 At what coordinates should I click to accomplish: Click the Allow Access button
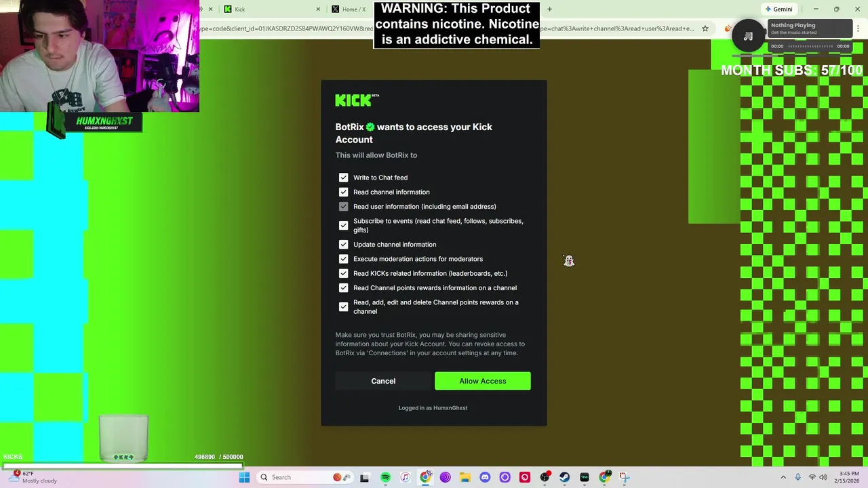tap(483, 381)
